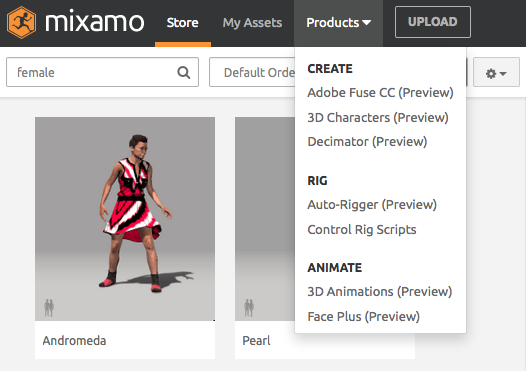The width and height of the screenshot is (526, 371).
Task: Click the UPLOAD button
Action: tap(433, 22)
